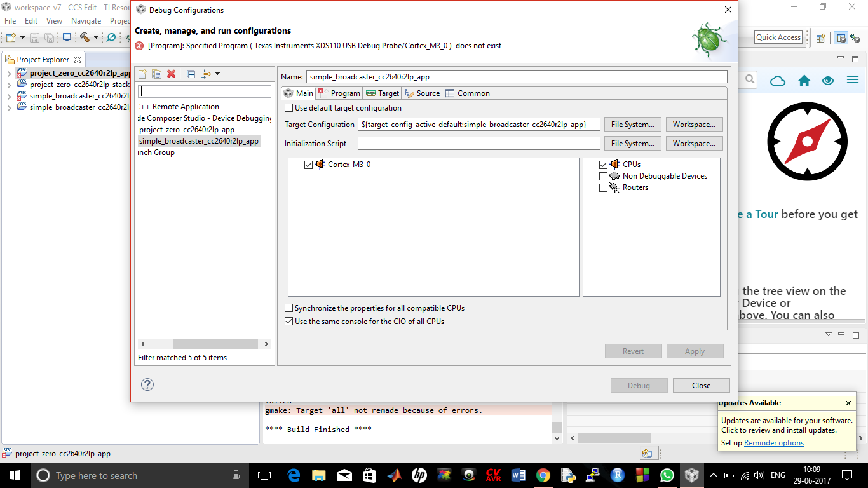Create a new launch configuration in the dialog
Viewport: 868px width, 488px height.
(x=143, y=74)
